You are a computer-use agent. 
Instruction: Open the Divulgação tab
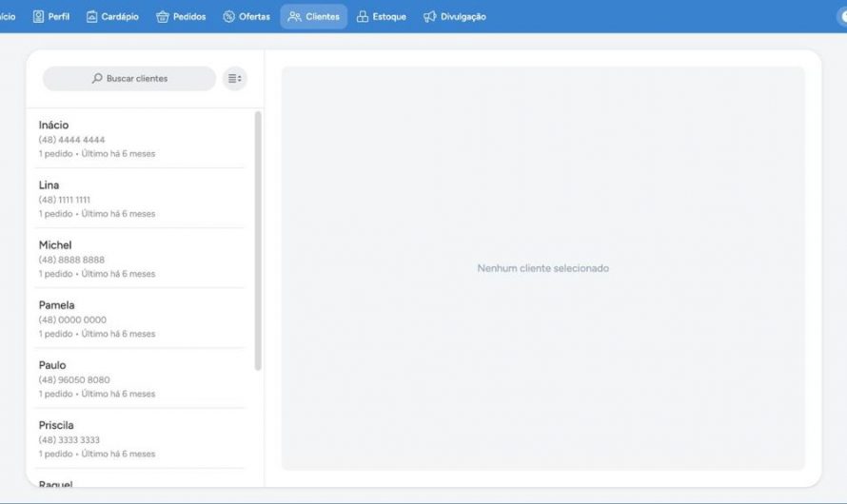click(x=455, y=17)
